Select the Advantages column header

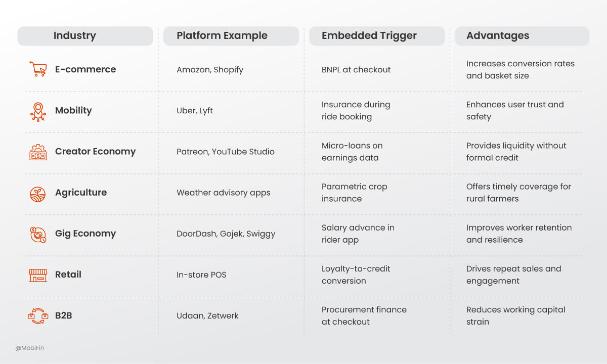(522, 36)
